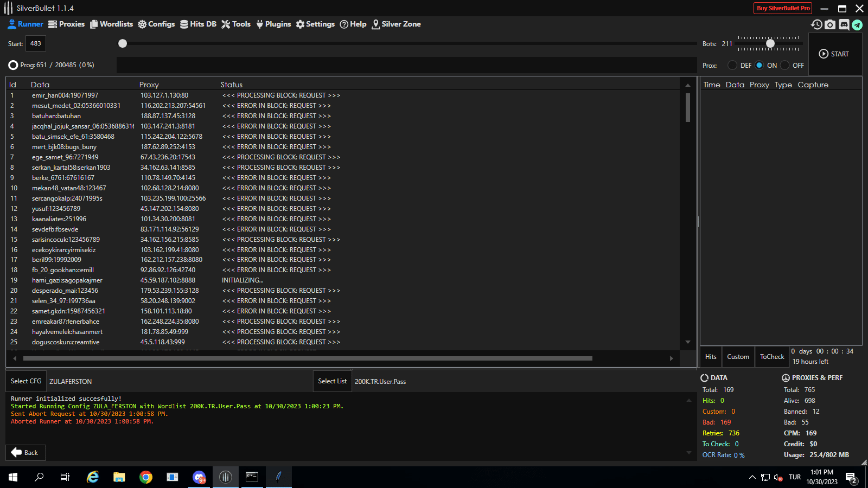This screenshot has height=488, width=868.
Task: Click the DATA panel circle icon
Action: tap(705, 378)
